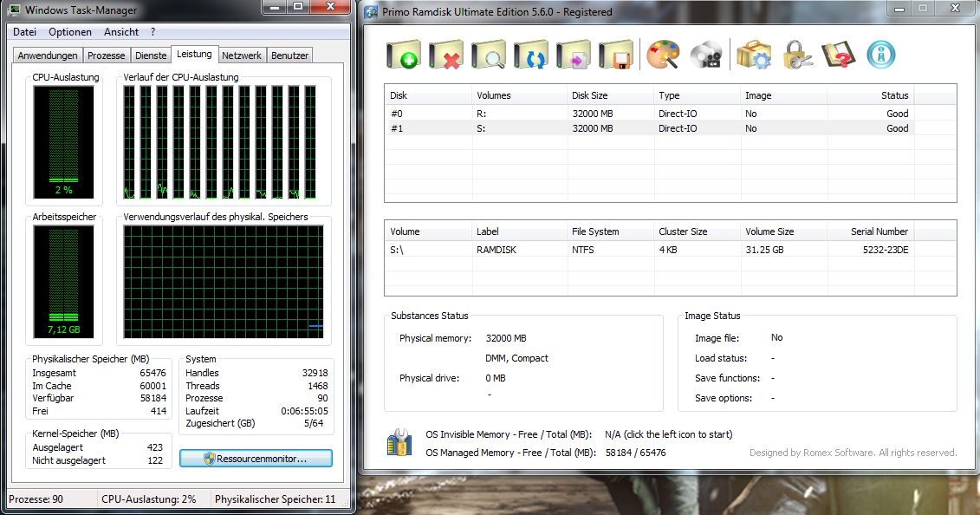Click the Disk column header
Image resolution: width=980 pixels, height=515 pixels.
pos(428,95)
